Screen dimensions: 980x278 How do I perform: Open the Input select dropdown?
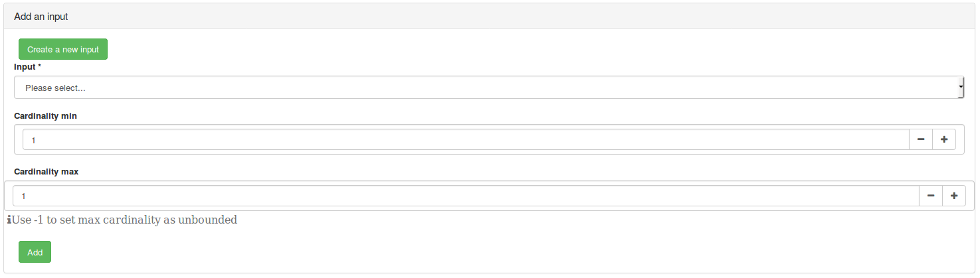tap(488, 88)
